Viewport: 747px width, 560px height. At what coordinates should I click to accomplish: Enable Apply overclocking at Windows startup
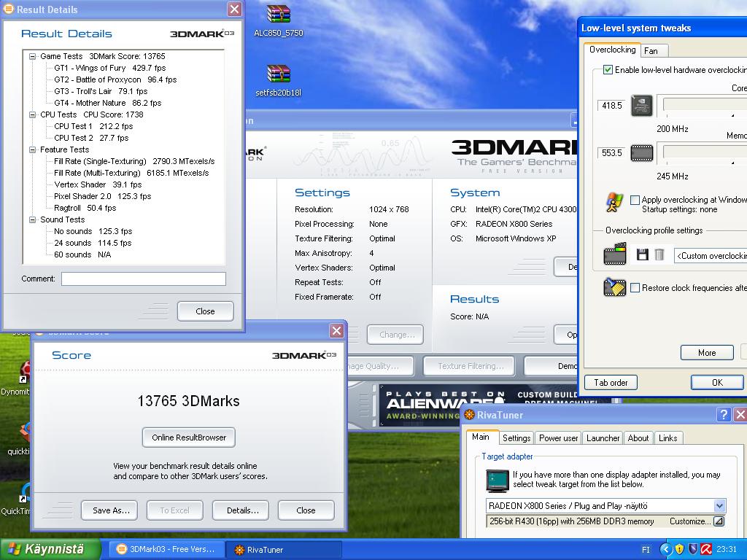coord(635,200)
